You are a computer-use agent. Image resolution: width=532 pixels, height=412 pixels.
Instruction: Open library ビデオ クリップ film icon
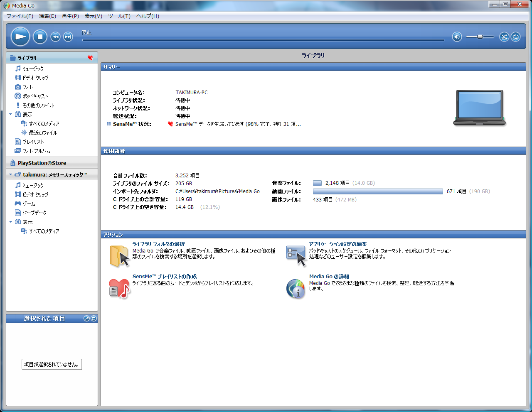(x=18, y=78)
